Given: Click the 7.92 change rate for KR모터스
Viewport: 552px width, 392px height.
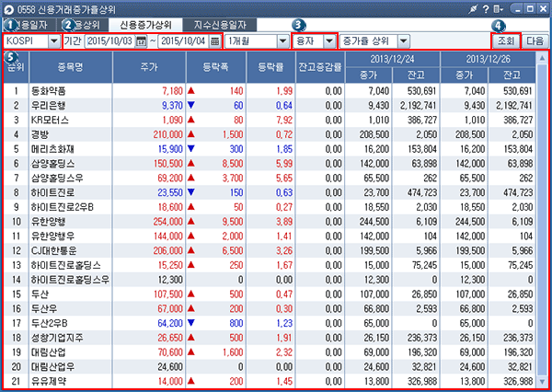Looking at the screenshot, I should tap(284, 121).
